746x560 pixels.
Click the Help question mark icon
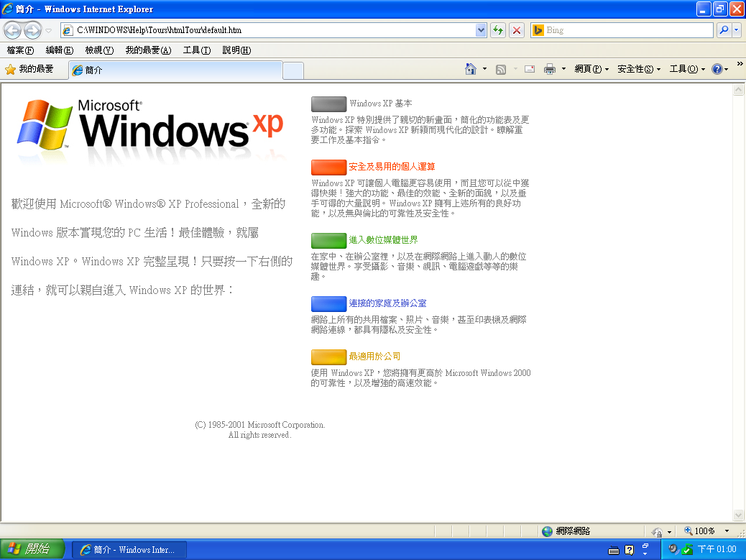(717, 69)
